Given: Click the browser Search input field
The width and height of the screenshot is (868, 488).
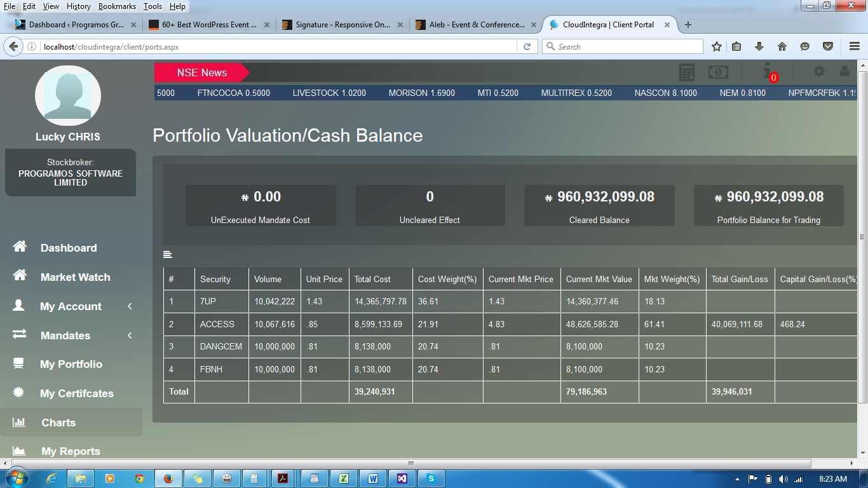Looking at the screenshot, I should tap(623, 46).
